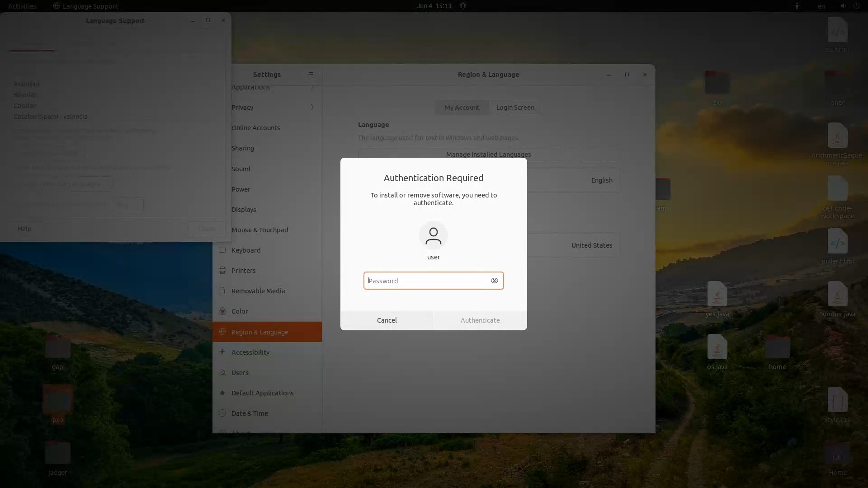
Task: Click the user avatar icon
Action: [x=433, y=235]
